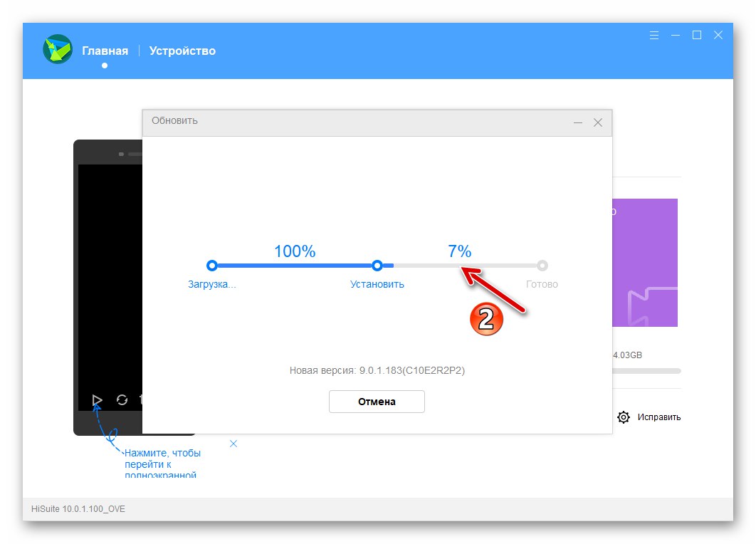Close the Обновить dialog

point(598,123)
